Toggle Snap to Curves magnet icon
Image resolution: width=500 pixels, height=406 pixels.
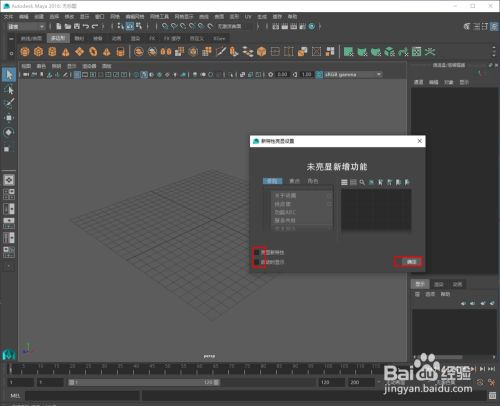tap(174, 26)
